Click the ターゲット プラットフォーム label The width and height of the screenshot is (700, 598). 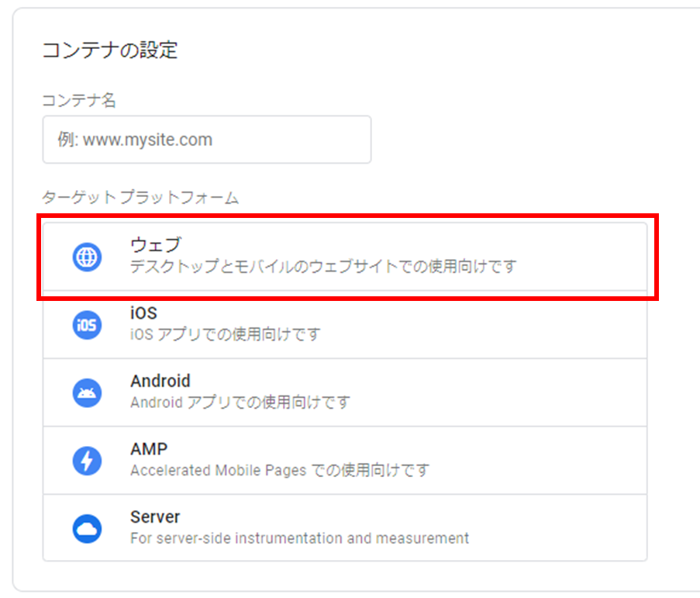click(140, 197)
